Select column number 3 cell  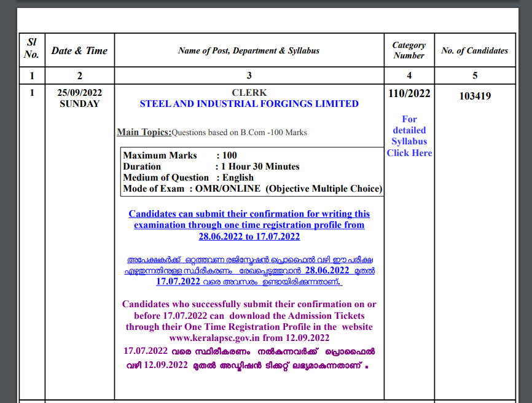click(x=249, y=76)
